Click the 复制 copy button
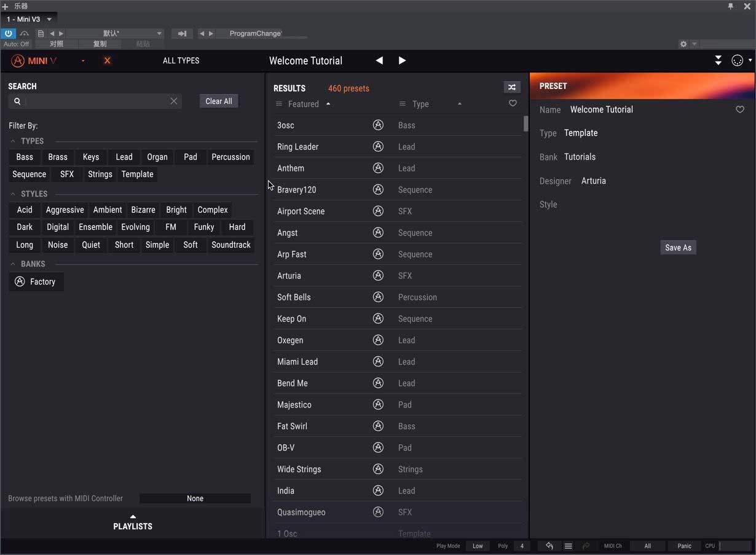This screenshot has height=555, width=756. point(100,44)
